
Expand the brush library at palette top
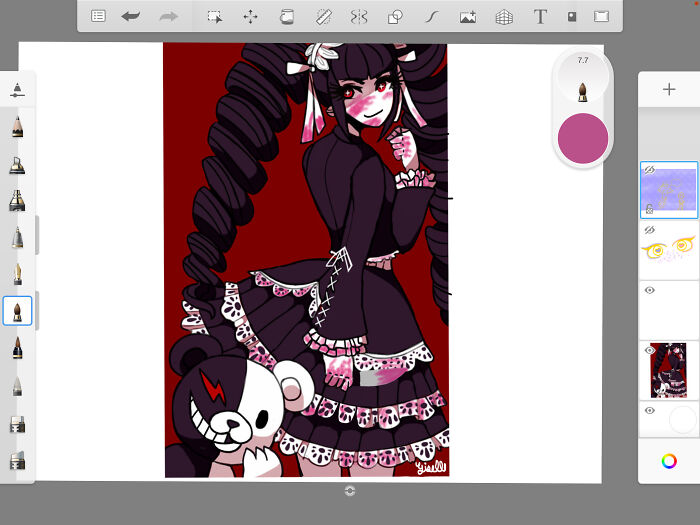(x=17, y=90)
